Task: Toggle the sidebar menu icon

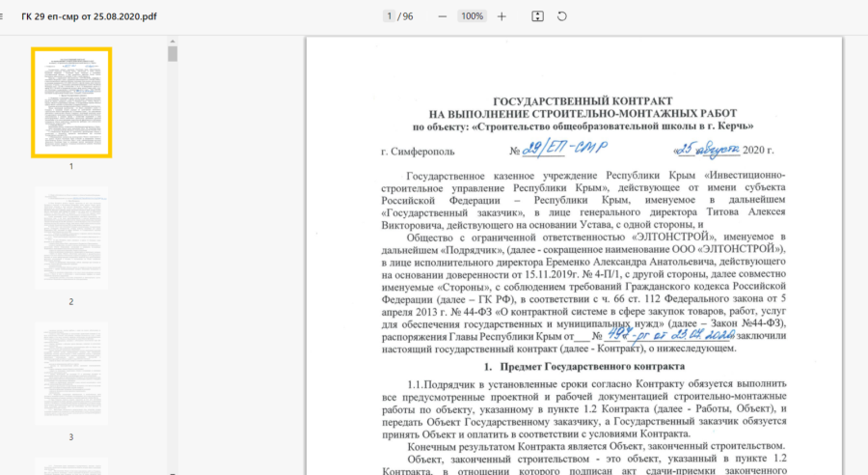Action: tap(1, 16)
